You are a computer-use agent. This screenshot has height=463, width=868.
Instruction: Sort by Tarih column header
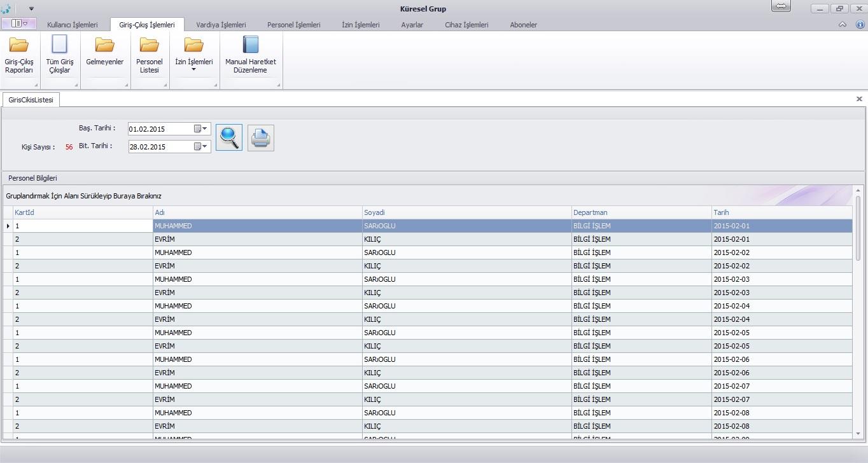[x=782, y=212]
